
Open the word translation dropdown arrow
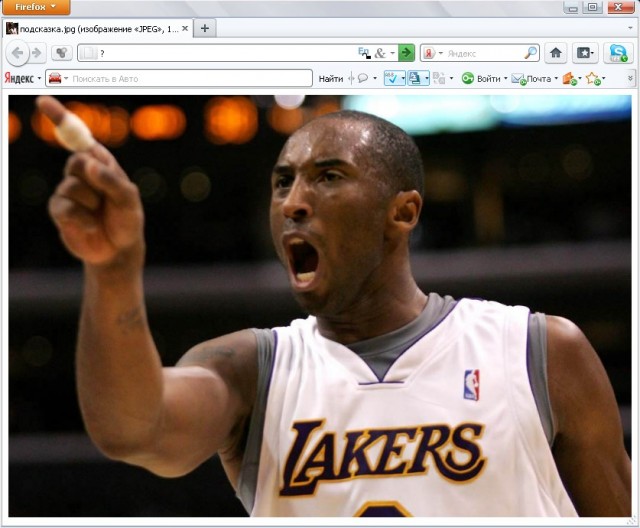click(x=451, y=78)
